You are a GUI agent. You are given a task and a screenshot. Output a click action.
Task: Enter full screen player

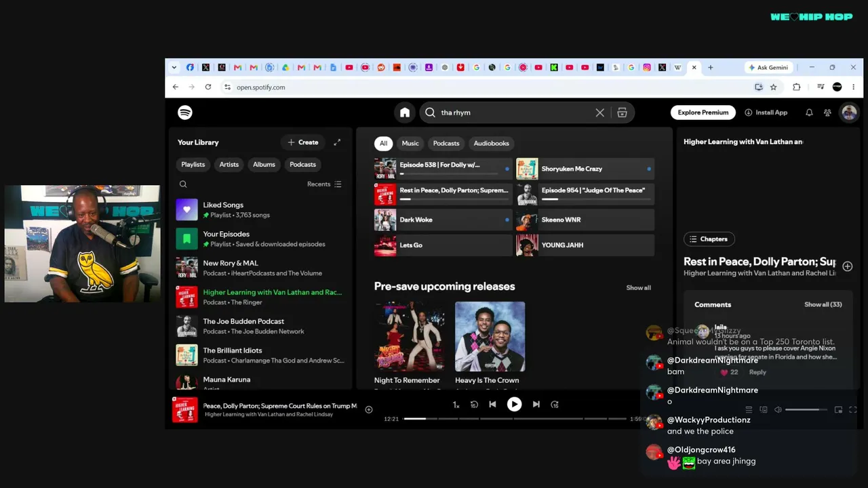click(x=853, y=409)
